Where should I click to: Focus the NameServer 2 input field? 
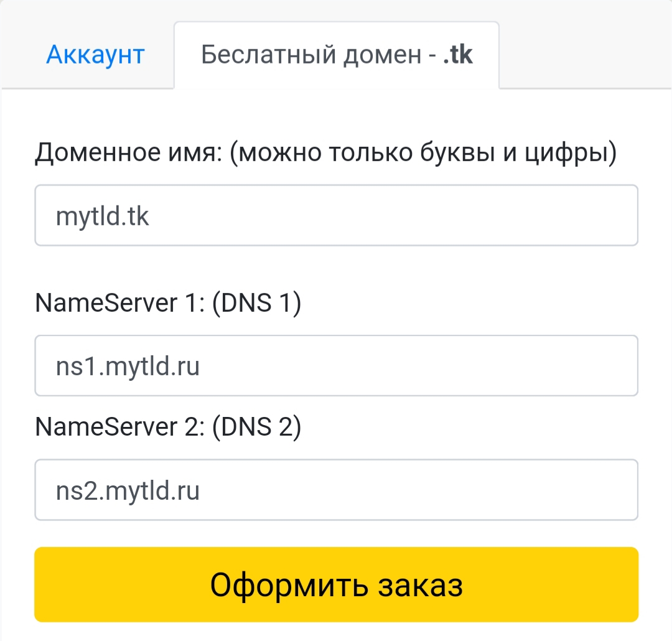point(336,490)
